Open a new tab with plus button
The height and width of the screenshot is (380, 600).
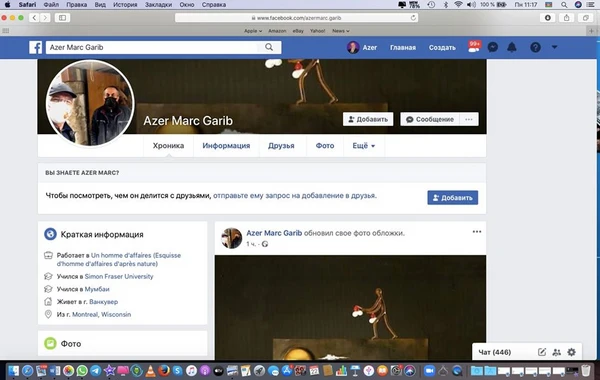point(592,31)
